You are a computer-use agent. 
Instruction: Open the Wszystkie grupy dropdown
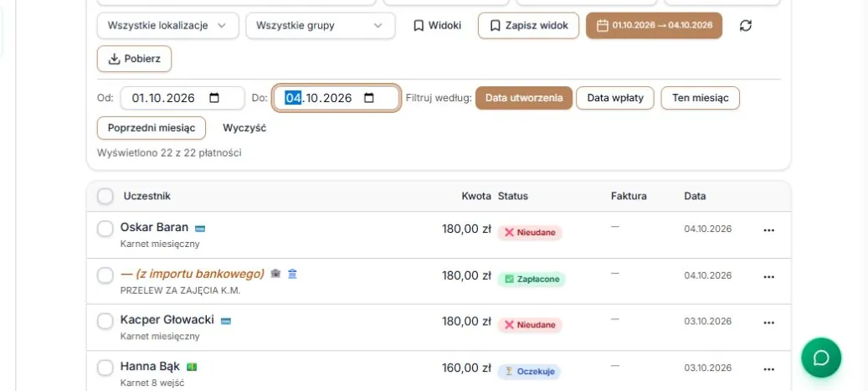[321, 25]
